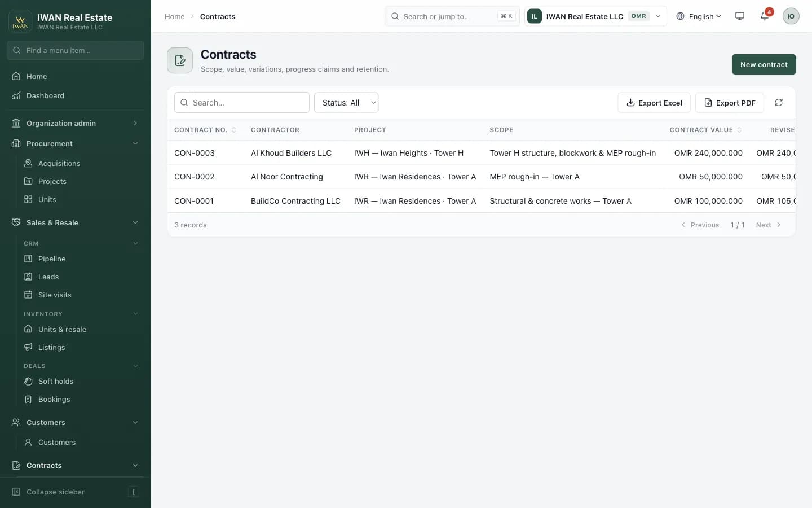Image resolution: width=812 pixels, height=508 pixels.
Task: Click Export Excel button
Action: [x=654, y=103]
